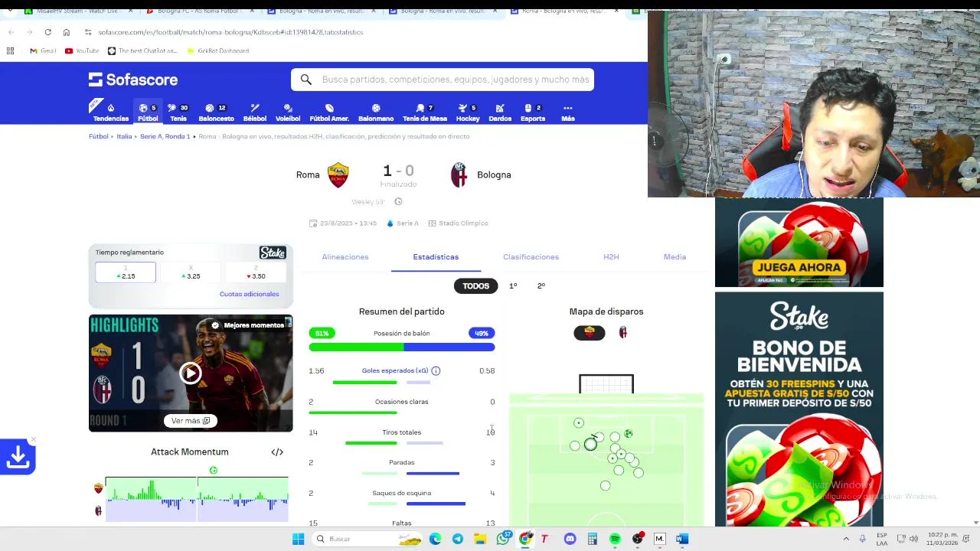Click Ver más on highlights
Image resolution: width=980 pixels, height=551 pixels.
[191, 421]
